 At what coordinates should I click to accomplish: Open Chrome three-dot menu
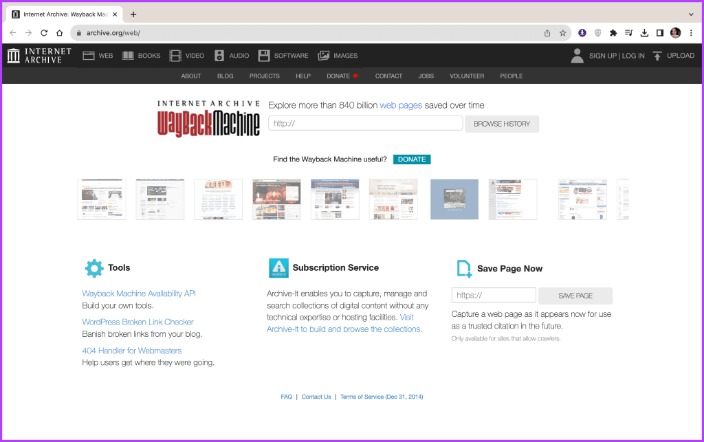(x=691, y=33)
